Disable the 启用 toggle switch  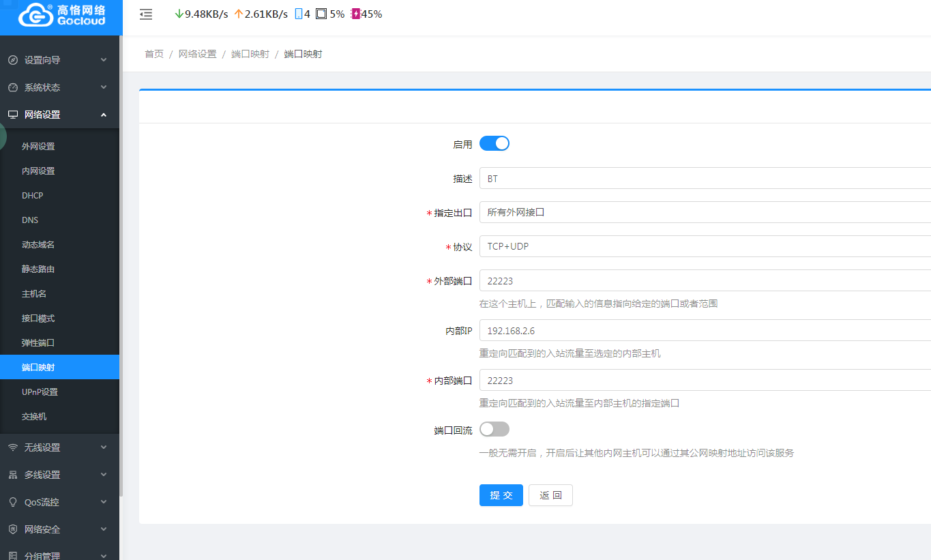[494, 143]
